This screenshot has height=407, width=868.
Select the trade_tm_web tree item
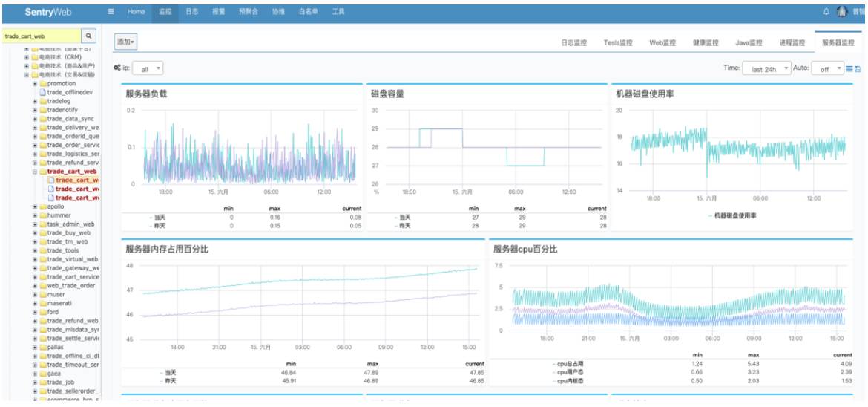click(x=68, y=242)
